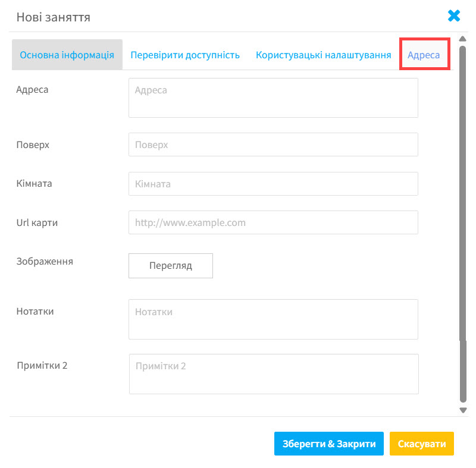The width and height of the screenshot is (476, 468).
Task: Focus the Нотатки text area
Action: click(x=273, y=319)
